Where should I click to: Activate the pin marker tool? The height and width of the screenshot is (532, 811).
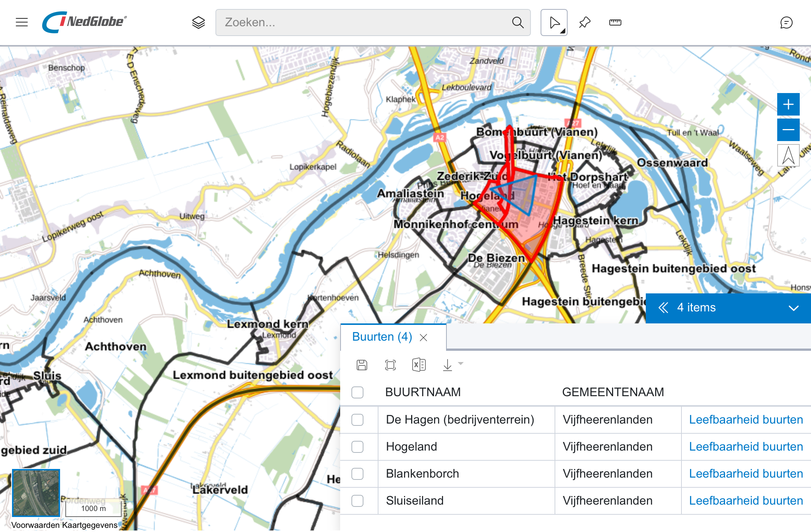point(585,23)
